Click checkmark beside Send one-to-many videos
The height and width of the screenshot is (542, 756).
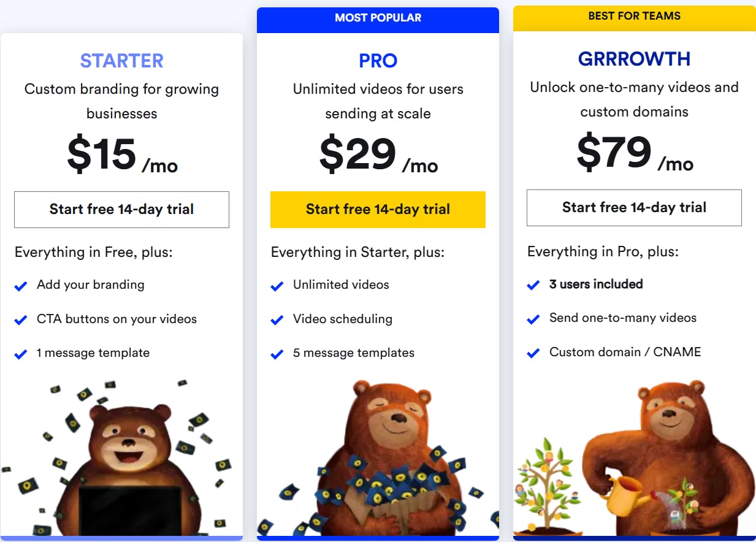(x=533, y=319)
